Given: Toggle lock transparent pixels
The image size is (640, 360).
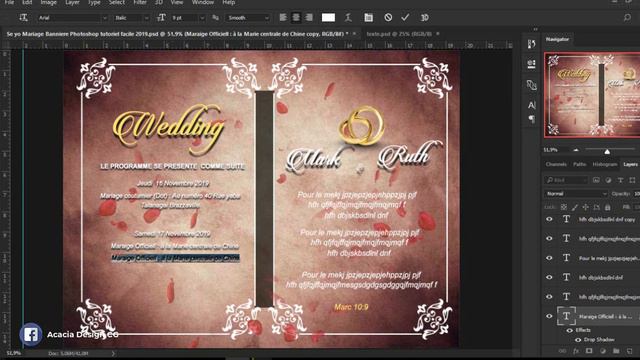Looking at the screenshot, I should [564, 207].
